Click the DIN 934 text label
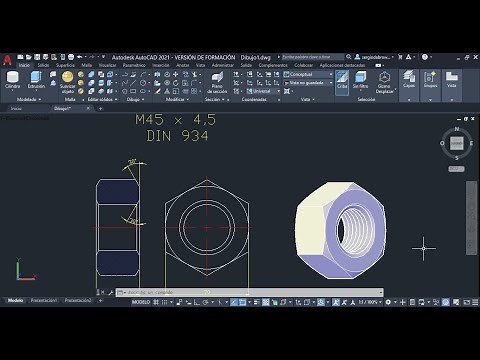This screenshot has width=480, height=360. coord(177,136)
